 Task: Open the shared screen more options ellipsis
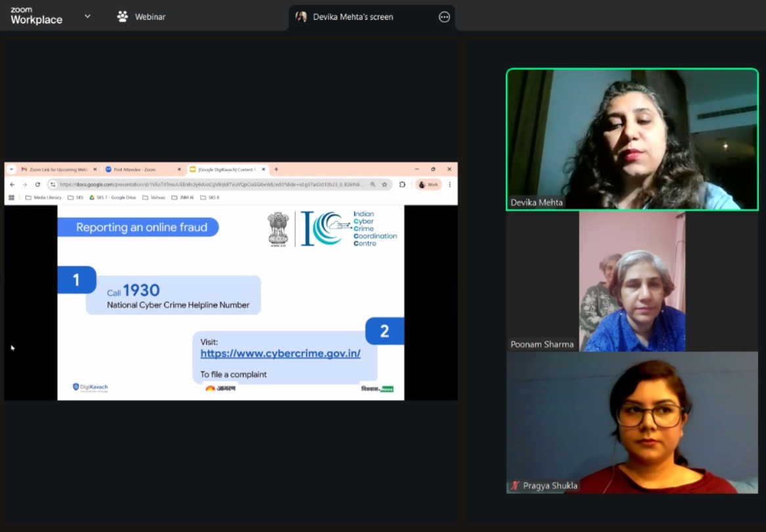(444, 17)
